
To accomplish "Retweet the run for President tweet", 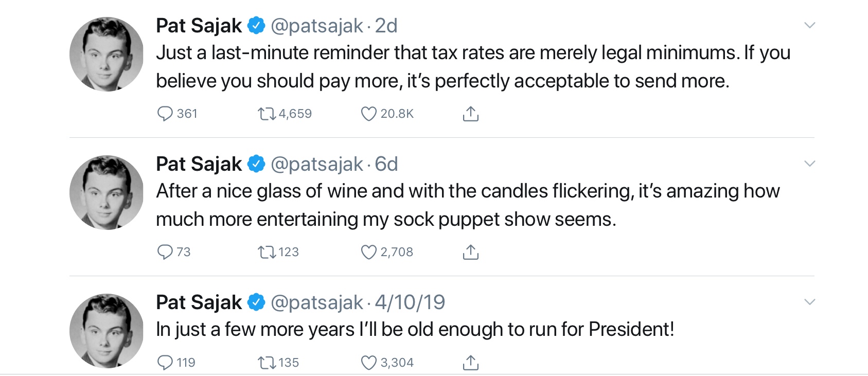I will click(267, 363).
